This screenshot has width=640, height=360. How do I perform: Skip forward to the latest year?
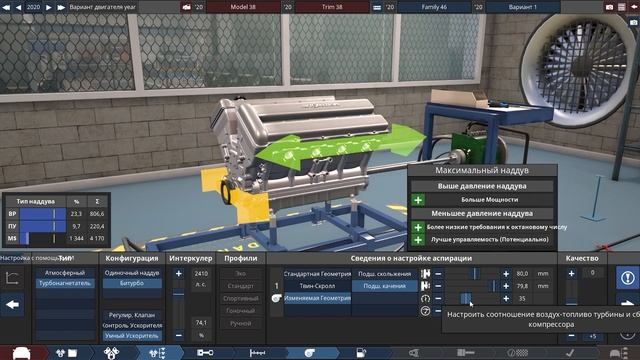click(x=61, y=7)
